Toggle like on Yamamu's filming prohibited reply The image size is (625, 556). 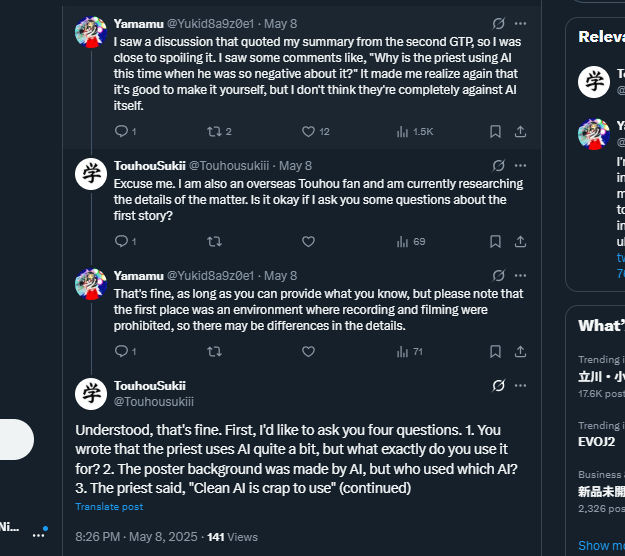click(x=308, y=351)
